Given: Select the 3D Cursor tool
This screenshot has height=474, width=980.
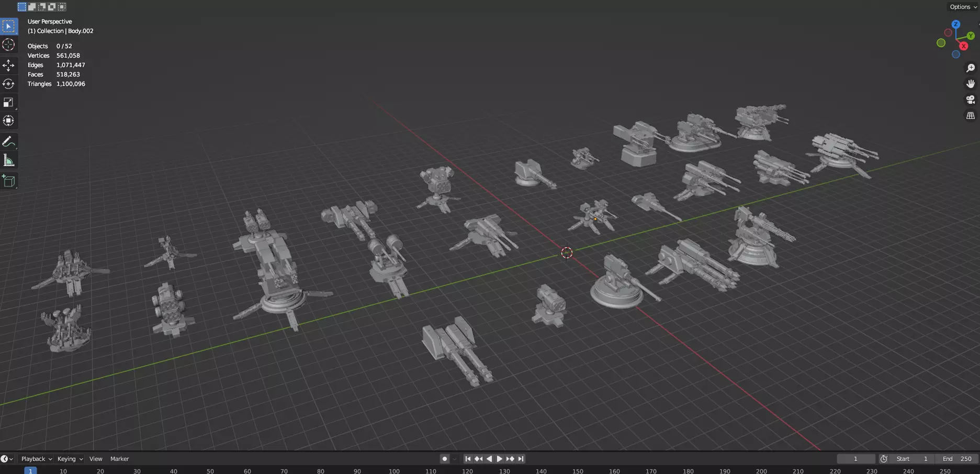Looking at the screenshot, I should [x=9, y=45].
